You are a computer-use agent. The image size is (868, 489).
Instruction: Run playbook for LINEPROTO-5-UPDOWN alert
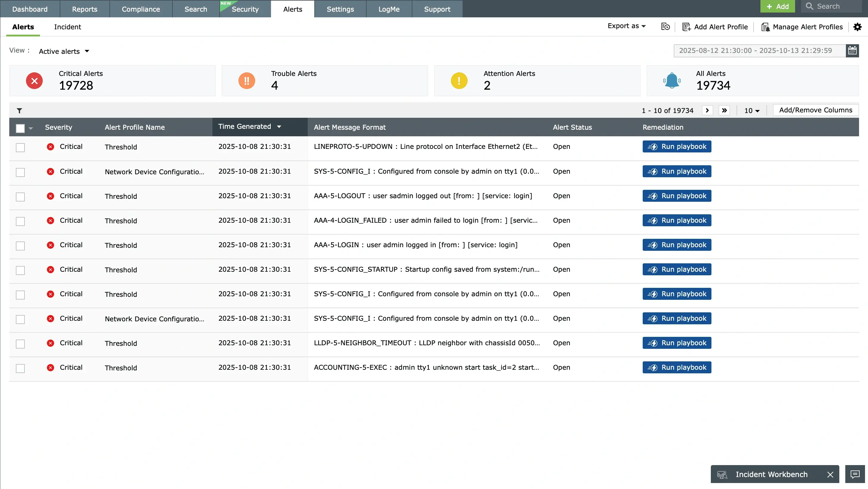click(676, 146)
